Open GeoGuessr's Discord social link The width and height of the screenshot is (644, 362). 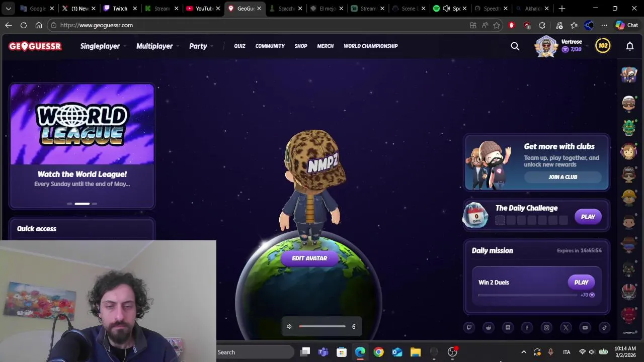508,327
